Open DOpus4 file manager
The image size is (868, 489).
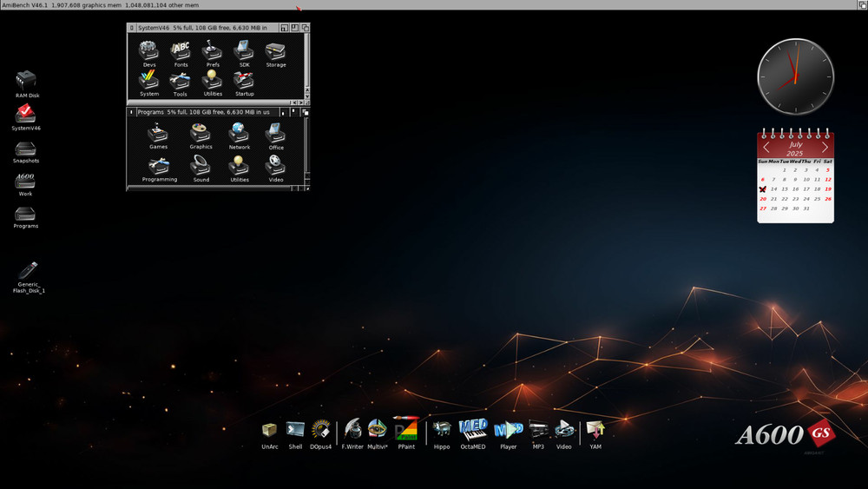(x=321, y=429)
